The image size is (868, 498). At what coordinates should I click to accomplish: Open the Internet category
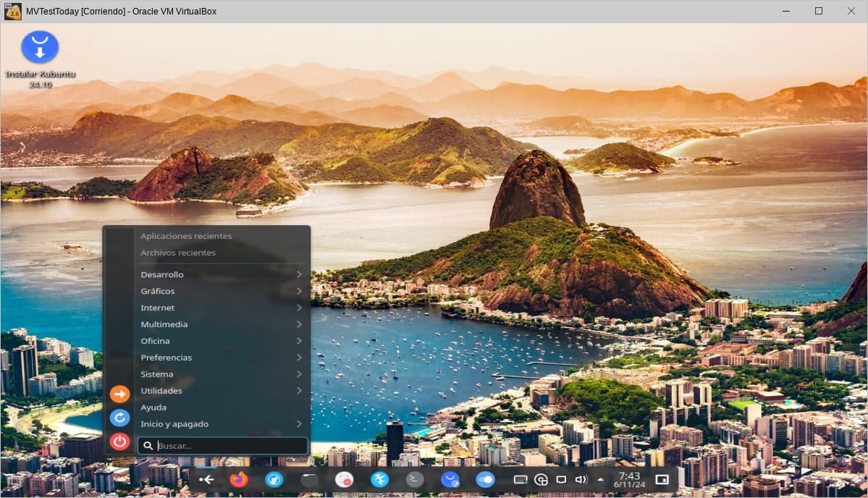221,308
